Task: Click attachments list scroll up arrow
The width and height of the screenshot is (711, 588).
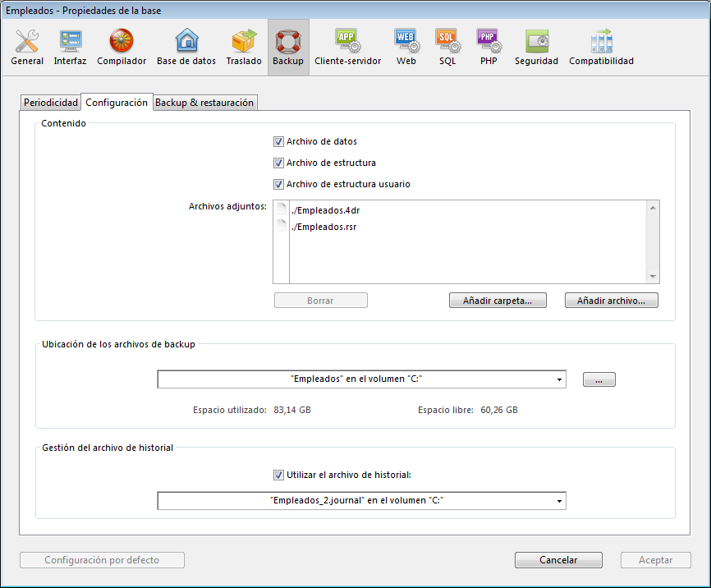Action: tap(653, 208)
